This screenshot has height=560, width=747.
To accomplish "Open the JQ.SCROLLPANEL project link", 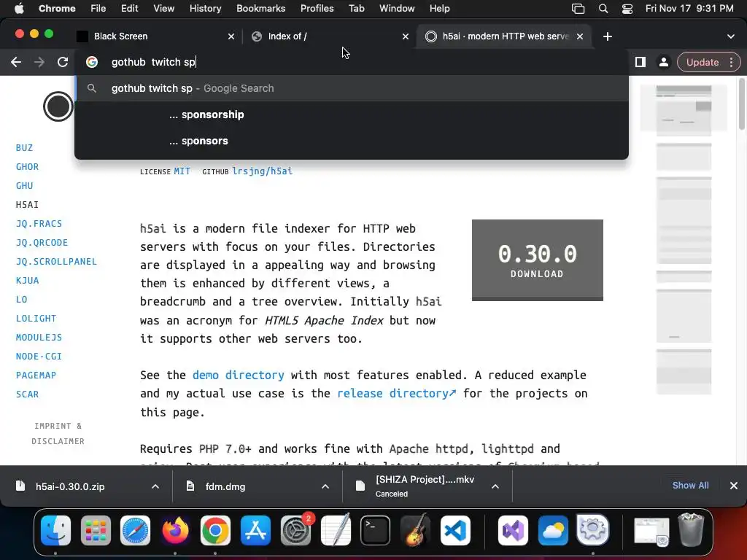I will [56, 262].
